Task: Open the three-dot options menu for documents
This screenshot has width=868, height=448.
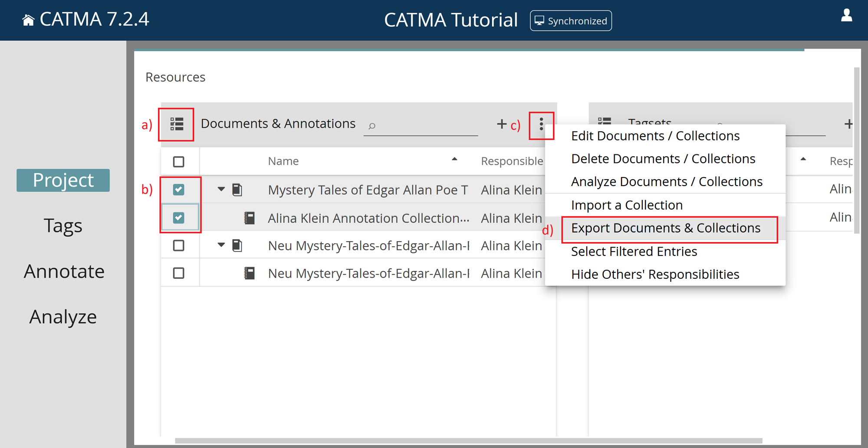Action: point(542,125)
